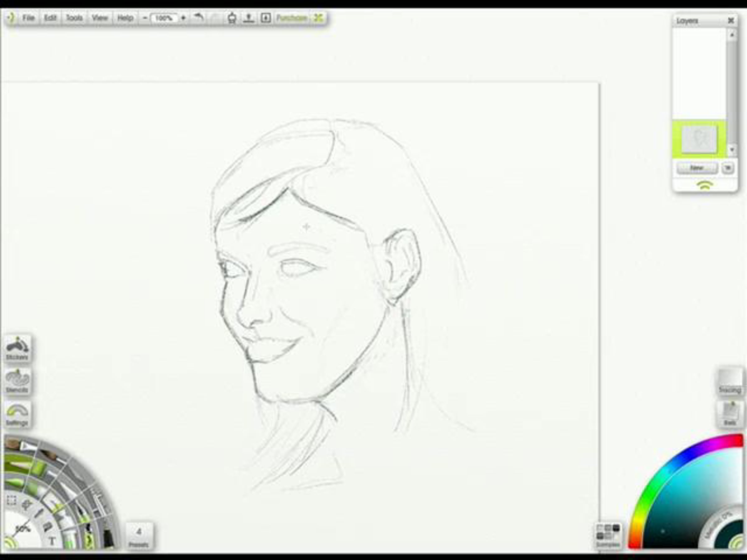Viewport: 747px width, 560px height.
Task: Click the green icon right of Purchase
Action: click(318, 17)
